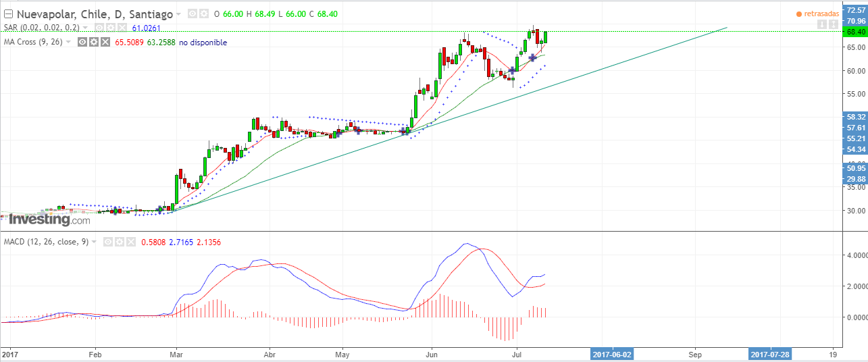The width and height of the screenshot is (868, 362).
Task: Toggle visibility of Nuevapolar price series
Action: tap(192, 14)
